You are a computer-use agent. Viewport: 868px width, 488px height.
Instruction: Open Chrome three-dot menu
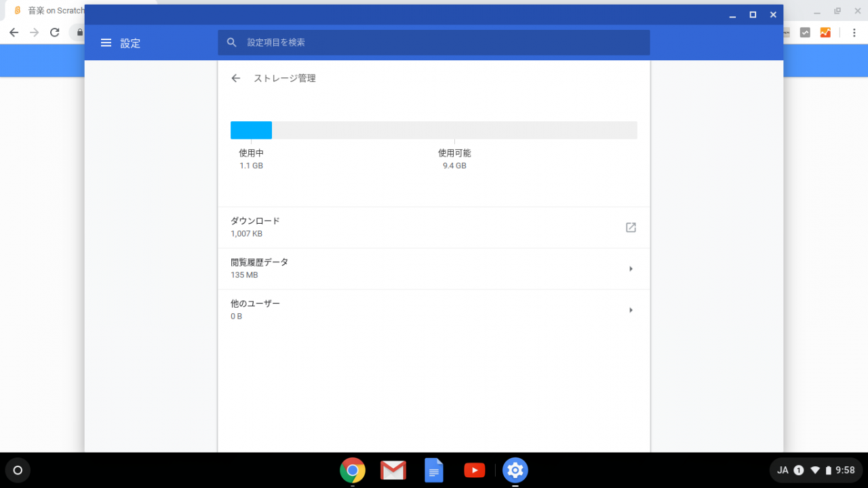[x=854, y=33]
